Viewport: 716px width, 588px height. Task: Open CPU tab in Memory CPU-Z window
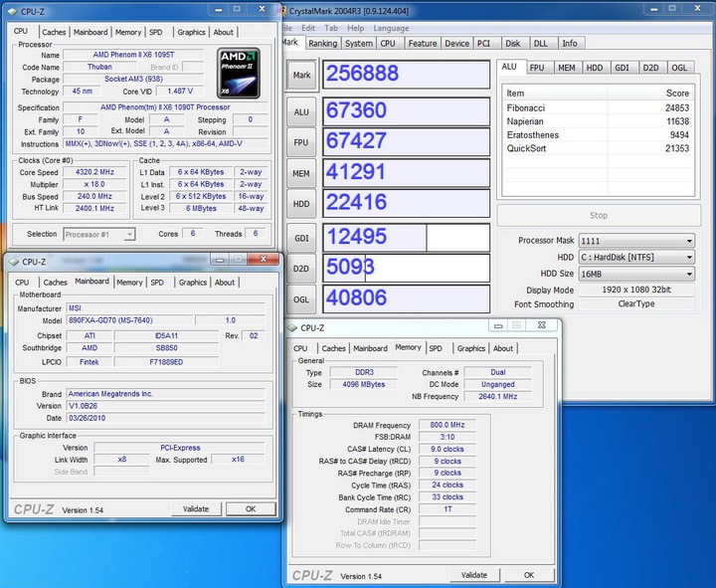pos(300,348)
